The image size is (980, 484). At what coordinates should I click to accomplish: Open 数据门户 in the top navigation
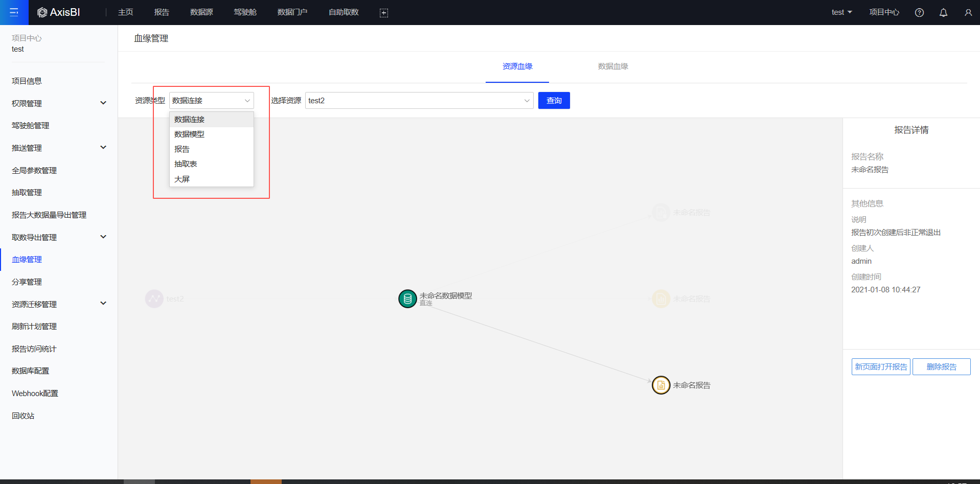pyautogui.click(x=292, y=12)
